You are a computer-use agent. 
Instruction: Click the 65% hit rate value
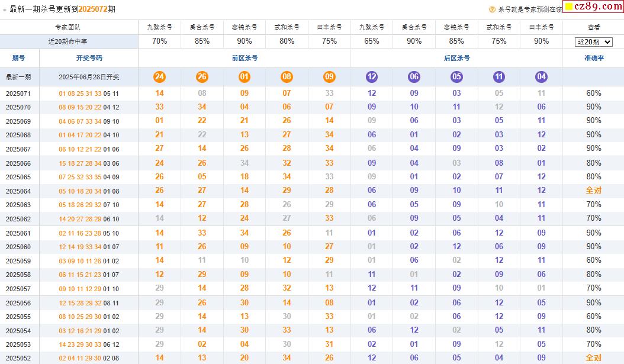pyautogui.click(x=372, y=41)
